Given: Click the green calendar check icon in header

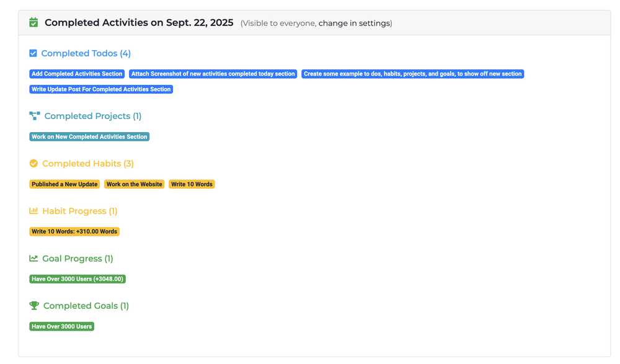Looking at the screenshot, I should click(x=33, y=22).
